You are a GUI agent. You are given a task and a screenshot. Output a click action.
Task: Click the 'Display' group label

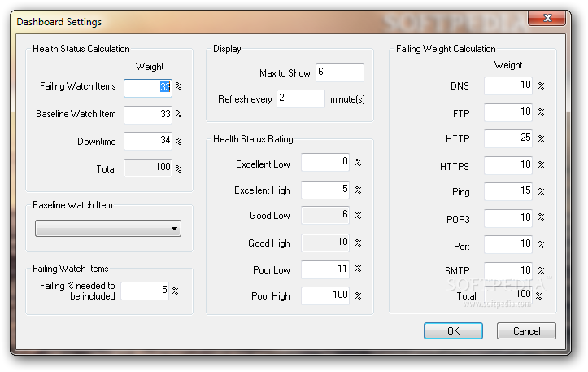point(227,49)
